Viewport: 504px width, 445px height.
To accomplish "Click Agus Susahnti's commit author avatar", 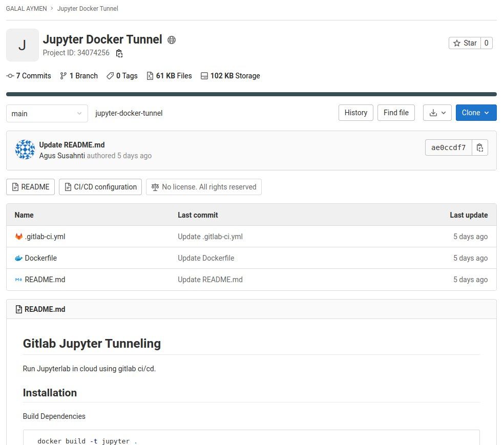I will coord(25,150).
